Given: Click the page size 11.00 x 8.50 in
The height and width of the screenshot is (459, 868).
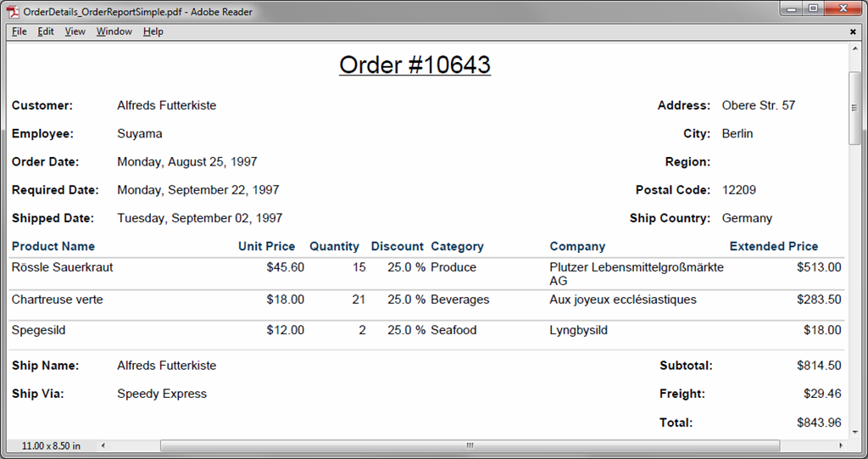Looking at the screenshot, I should pos(51,445).
